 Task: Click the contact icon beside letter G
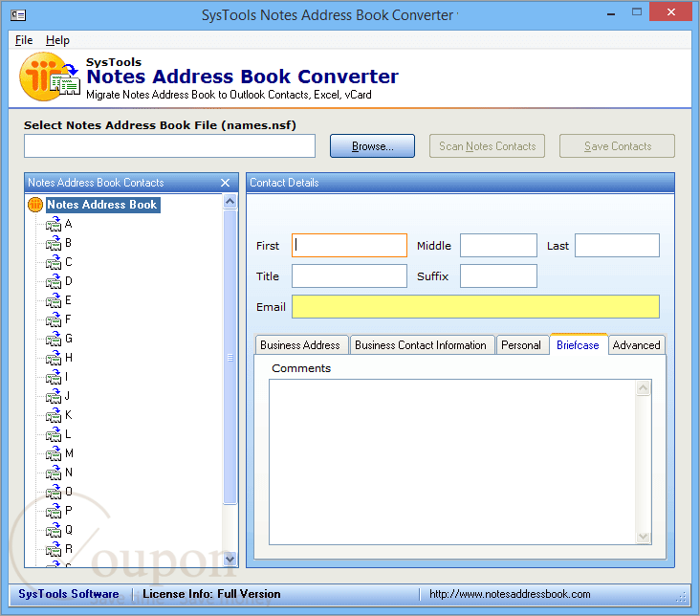54,339
